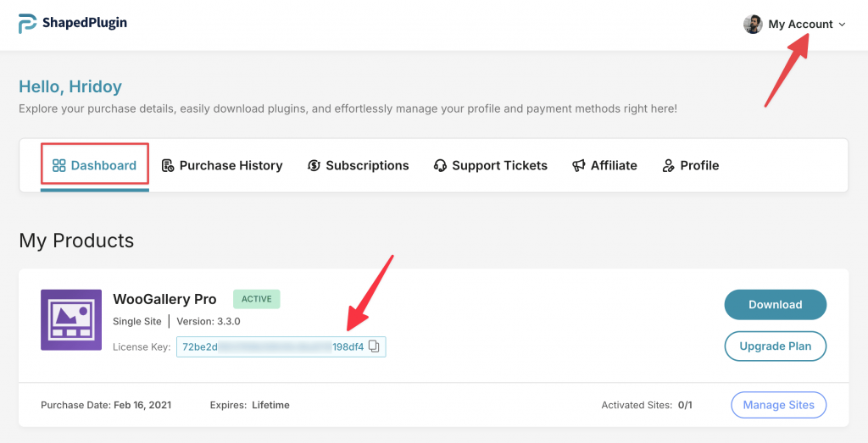Expand the My Account chevron

(842, 25)
